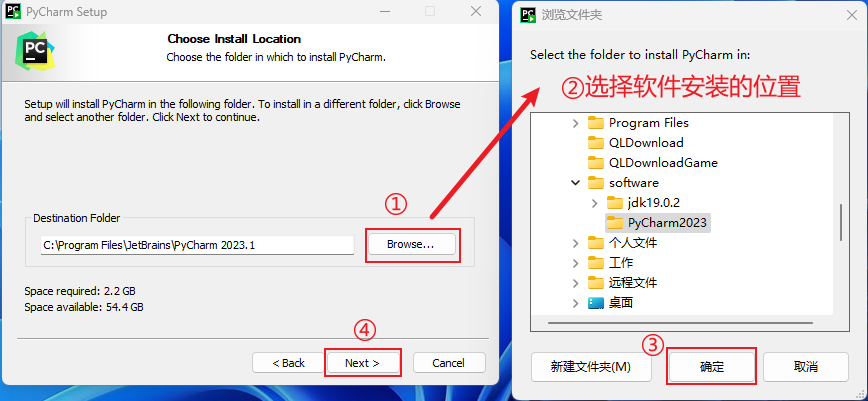Image resolution: width=868 pixels, height=401 pixels.
Task: Click Next to continue installation
Action: pyautogui.click(x=362, y=363)
